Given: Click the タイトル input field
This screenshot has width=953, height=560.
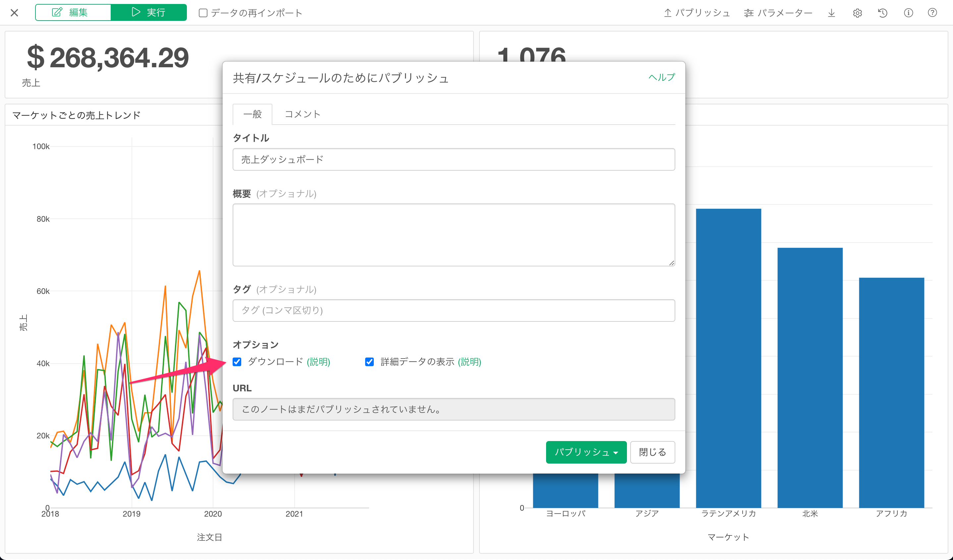Looking at the screenshot, I should [x=453, y=160].
